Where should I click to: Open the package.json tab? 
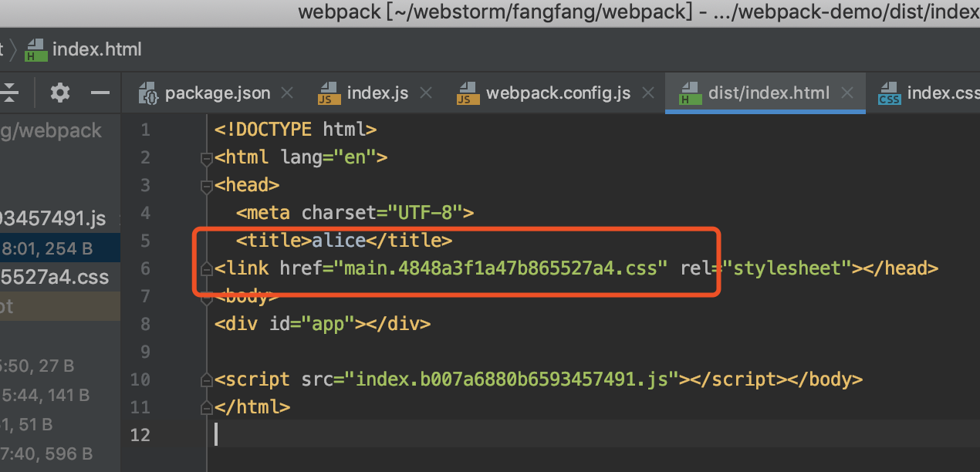(218, 93)
